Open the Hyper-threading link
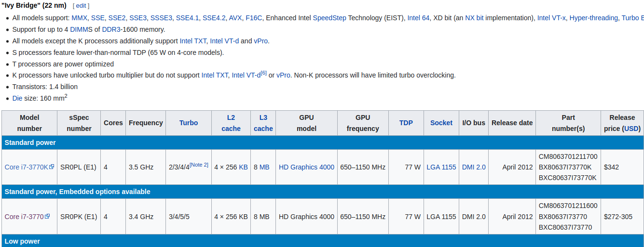 [x=593, y=18]
